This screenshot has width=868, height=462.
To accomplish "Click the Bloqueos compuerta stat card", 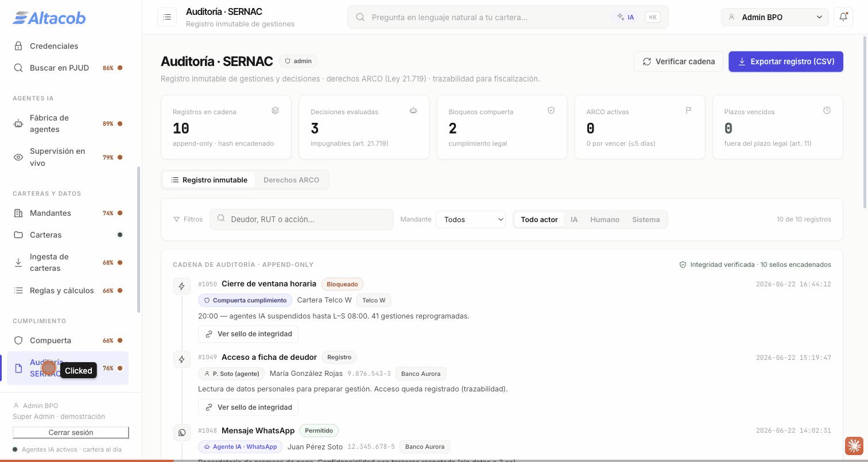I will click(502, 127).
